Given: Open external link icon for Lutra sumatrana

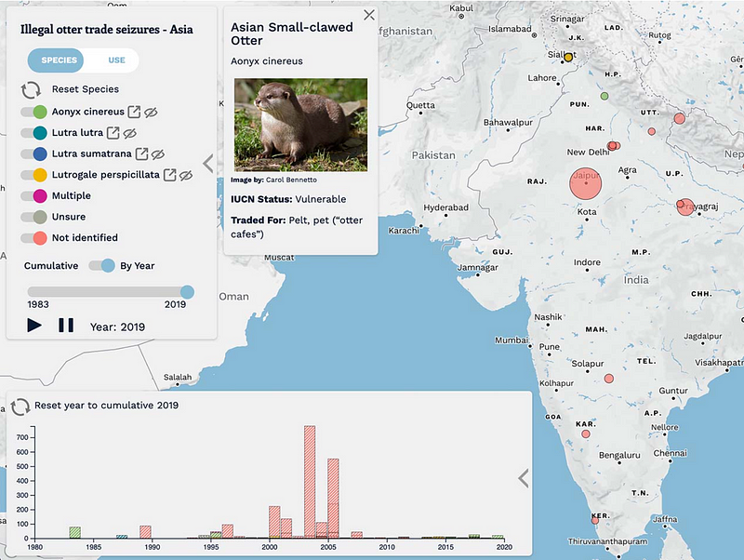Looking at the screenshot, I should coord(141,153).
